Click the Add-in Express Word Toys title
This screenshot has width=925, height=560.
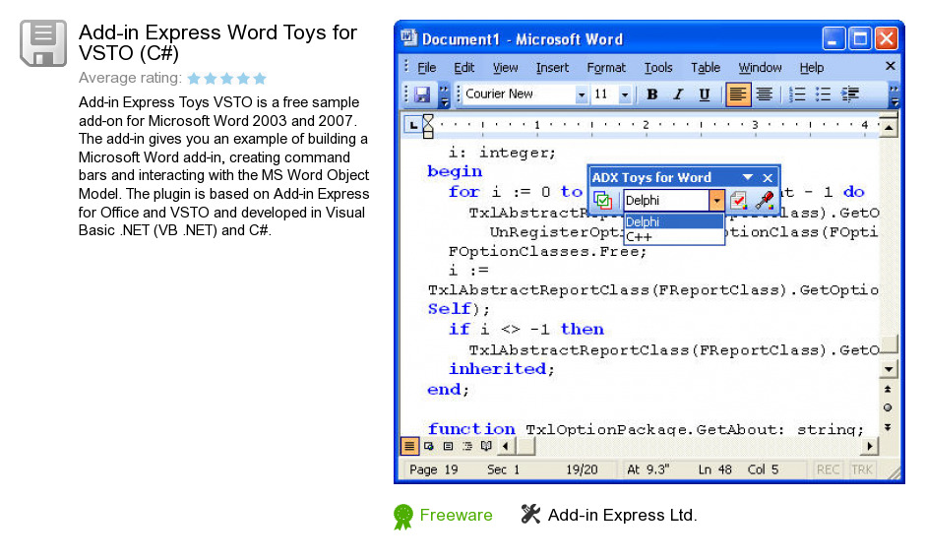(217, 42)
